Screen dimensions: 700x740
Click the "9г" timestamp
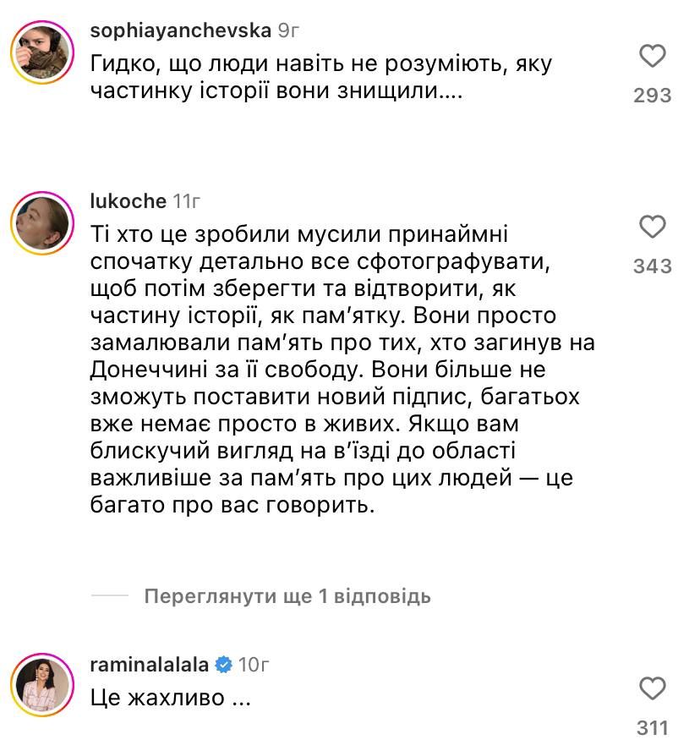tap(289, 31)
